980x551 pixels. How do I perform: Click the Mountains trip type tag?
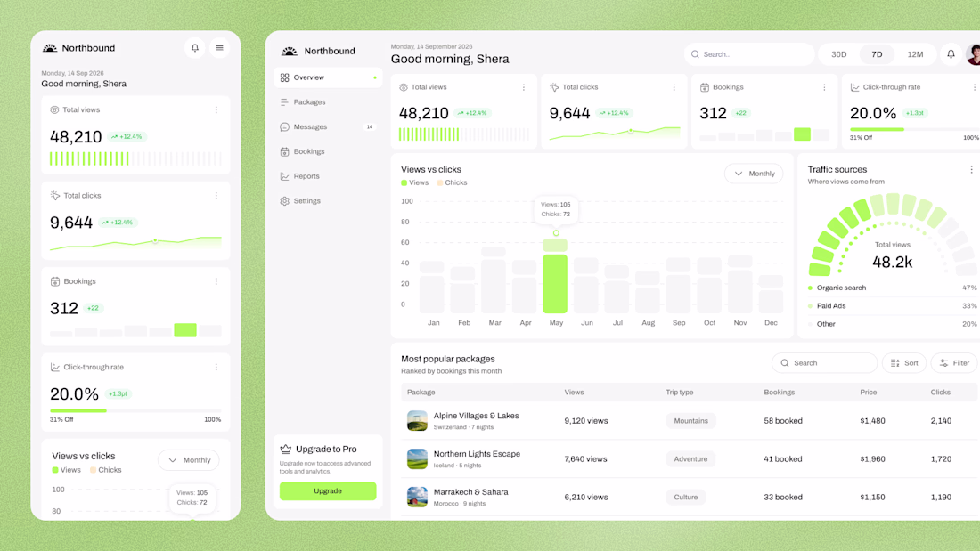(x=690, y=421)
